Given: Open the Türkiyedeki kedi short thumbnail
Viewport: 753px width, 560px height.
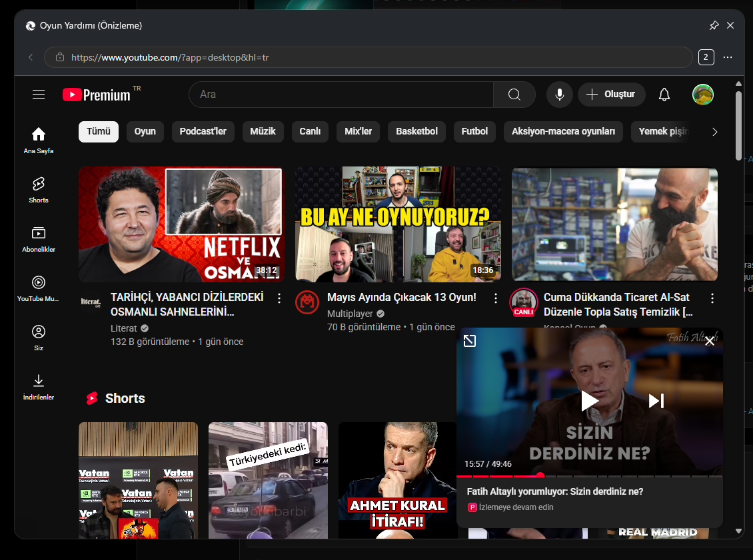Looking at the screenshot, I should [x=268, y=480].
